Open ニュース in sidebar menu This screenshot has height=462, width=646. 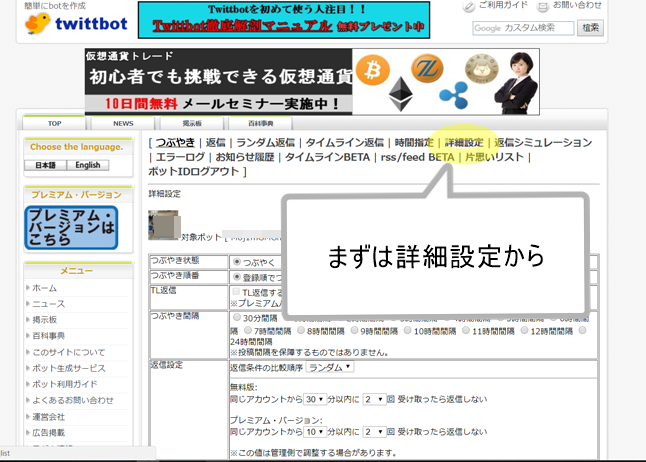49,304
